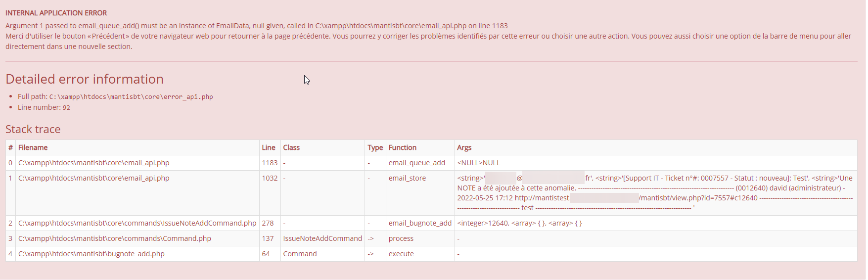Click the bugnote_add.php filename cell
This screenshot has width=868, height=280.
click(x=91, y=254)
